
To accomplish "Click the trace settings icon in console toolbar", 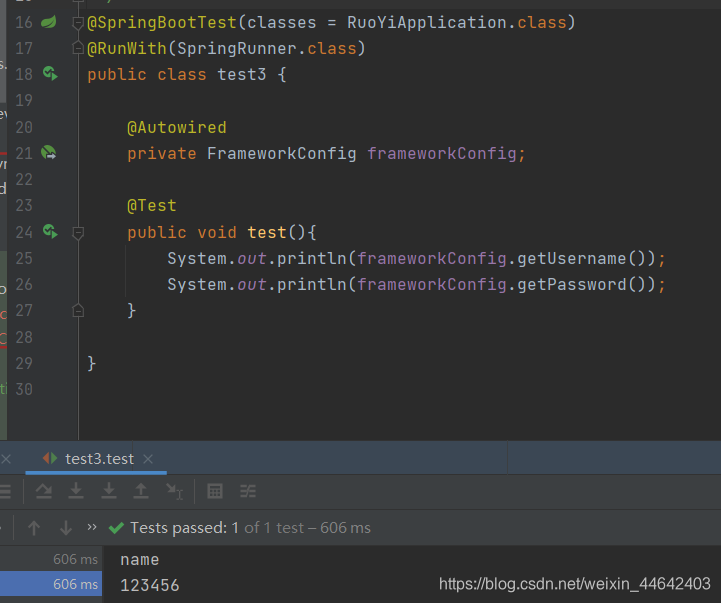I will point(248,491).
